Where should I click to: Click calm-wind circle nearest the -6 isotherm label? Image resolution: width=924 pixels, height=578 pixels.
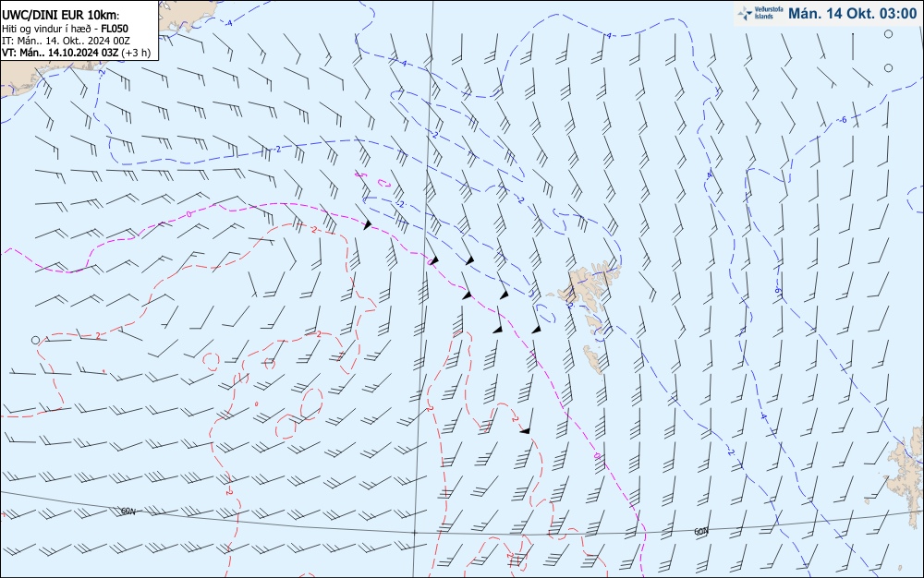pos(888,67)
